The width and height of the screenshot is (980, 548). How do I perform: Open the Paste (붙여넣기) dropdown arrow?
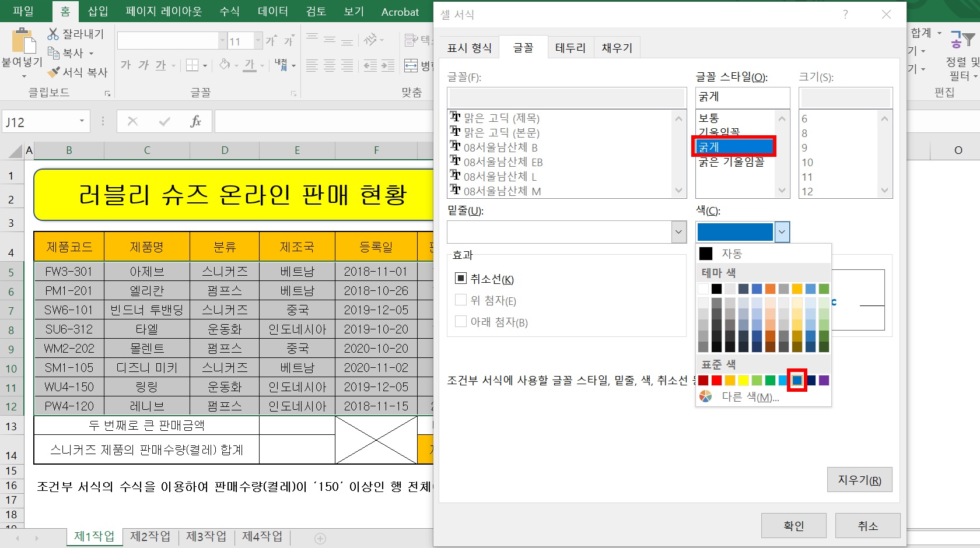[23, 76]
